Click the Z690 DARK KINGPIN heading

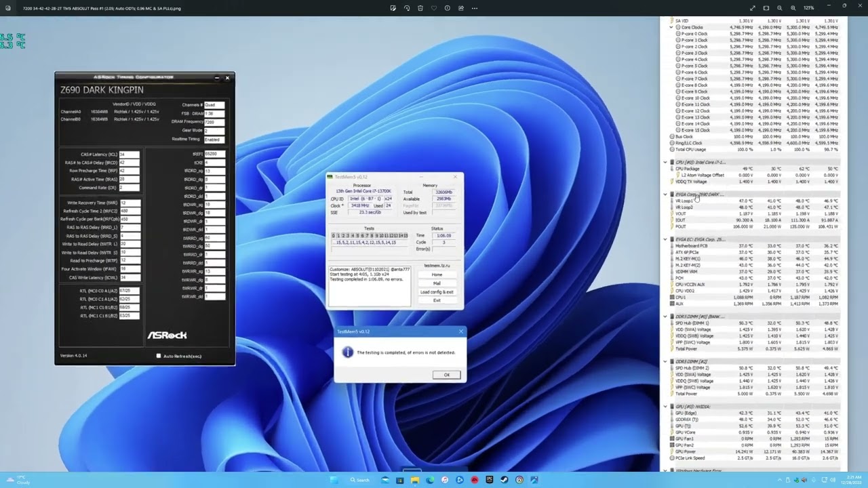tap(102, 90)
